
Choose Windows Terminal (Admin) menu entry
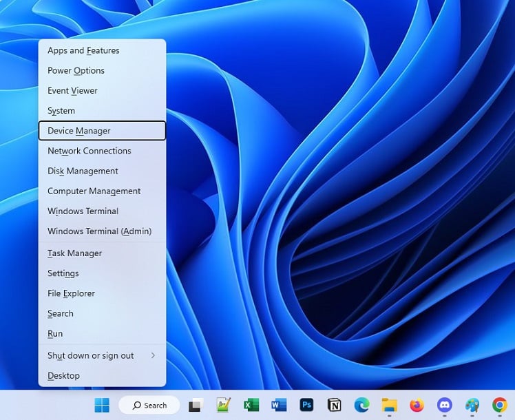[x=99, y=231]
